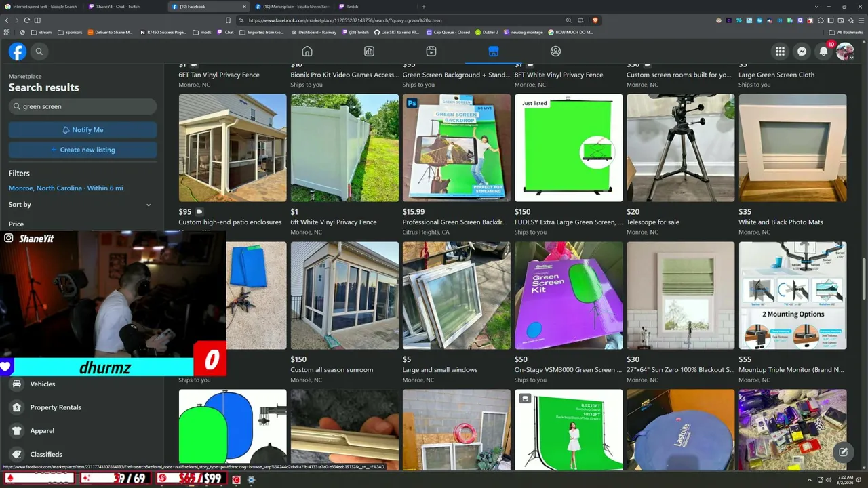Viewport: 868px width, 488px height.
Task: Go to the Facebook Home feed icon
Action: pos(307,52)
